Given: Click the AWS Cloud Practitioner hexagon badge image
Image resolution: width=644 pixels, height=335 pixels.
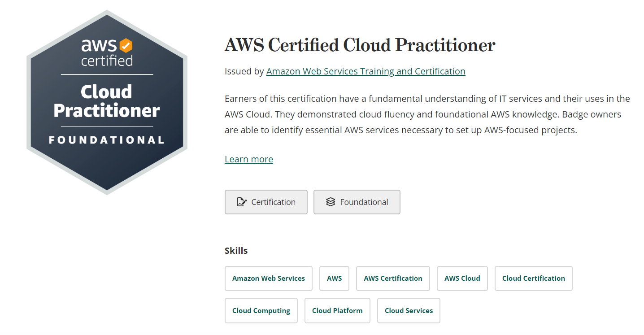Looking at the screenshot, I should tap(107, 102).
